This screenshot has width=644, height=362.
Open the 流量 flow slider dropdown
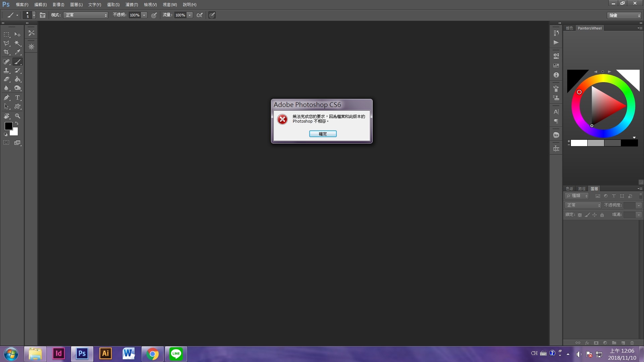[x=190, y=15]
